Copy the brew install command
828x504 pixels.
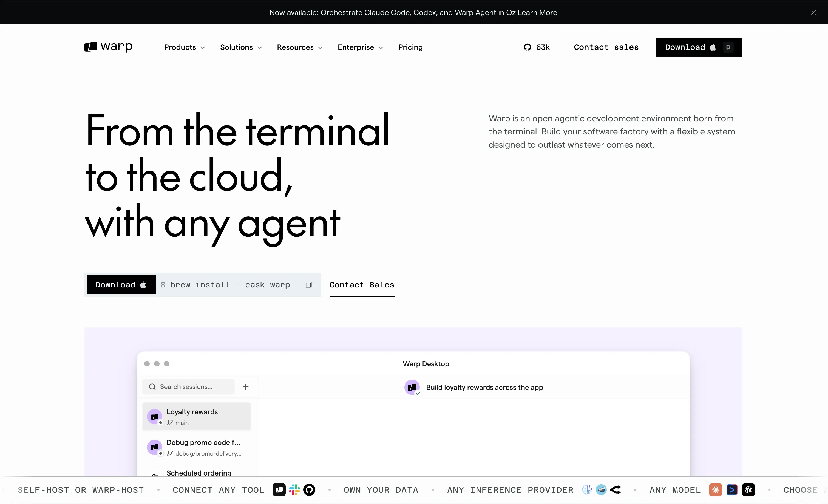pos(308,285)
